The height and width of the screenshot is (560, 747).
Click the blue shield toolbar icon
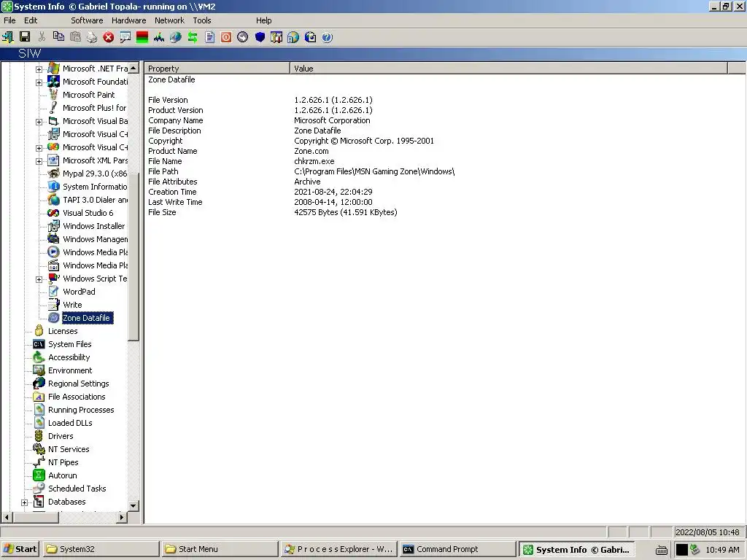click(260, 37)
